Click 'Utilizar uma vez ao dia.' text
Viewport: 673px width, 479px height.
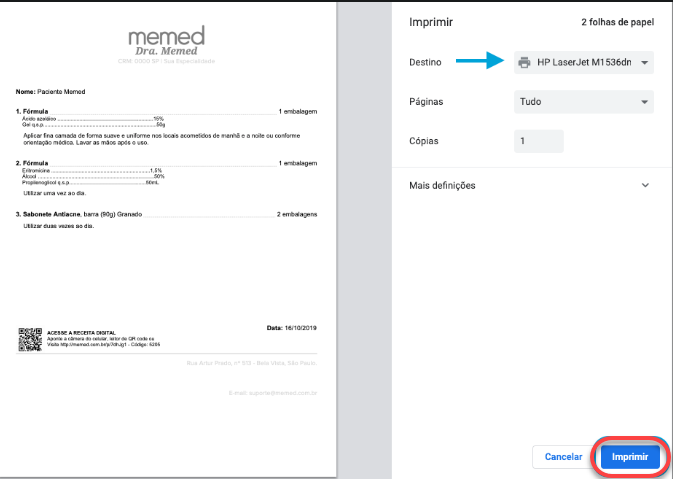[55, 193]
